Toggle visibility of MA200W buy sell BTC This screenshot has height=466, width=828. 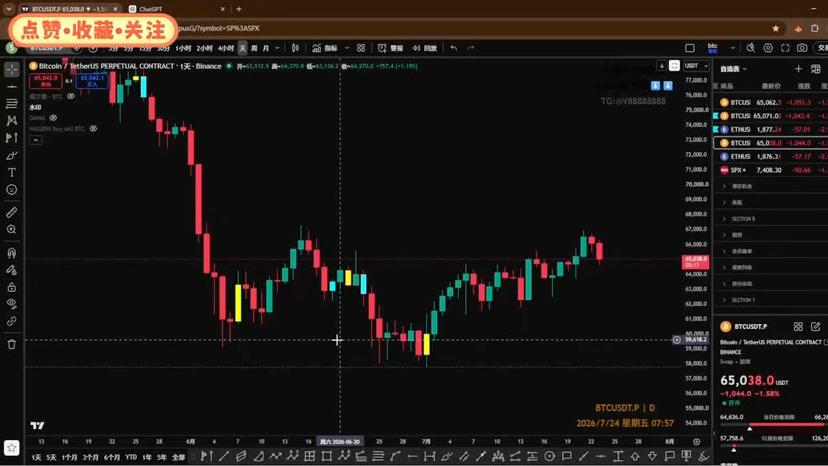click(93, 128)
